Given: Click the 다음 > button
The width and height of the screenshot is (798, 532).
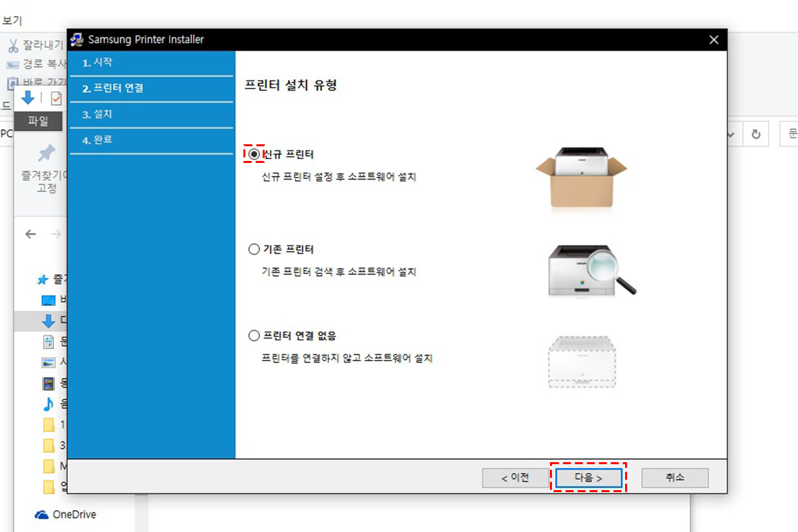Looking at the screenshot, I should point(589,477).
